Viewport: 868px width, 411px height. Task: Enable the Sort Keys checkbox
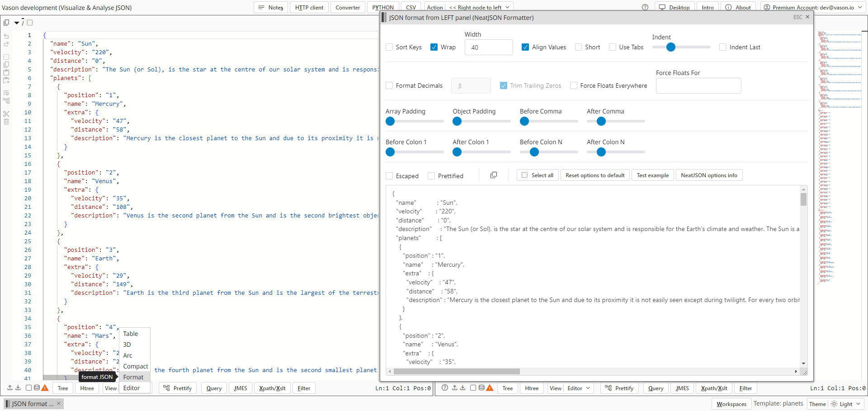pos(389,47)
